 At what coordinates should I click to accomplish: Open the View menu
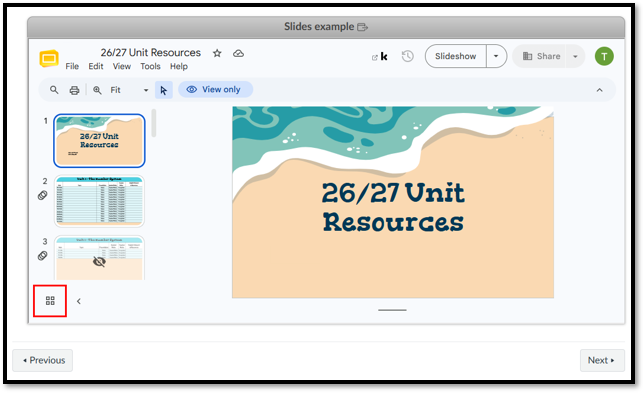(122, 67)
